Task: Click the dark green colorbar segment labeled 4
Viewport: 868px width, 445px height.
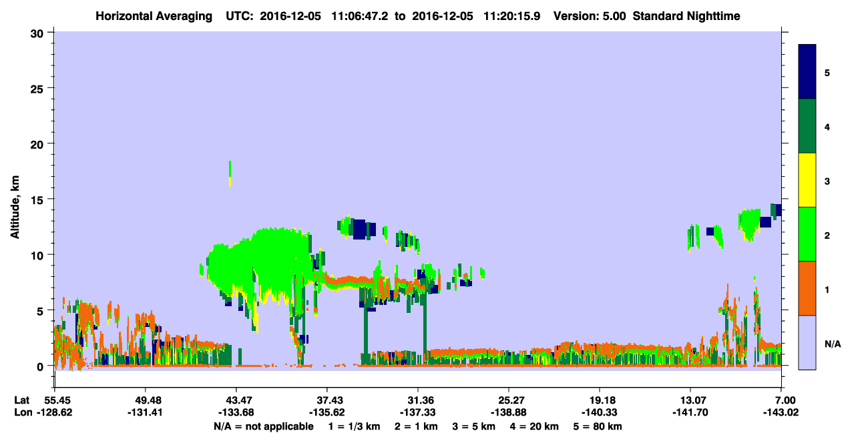Action: [x=807, y=126]
